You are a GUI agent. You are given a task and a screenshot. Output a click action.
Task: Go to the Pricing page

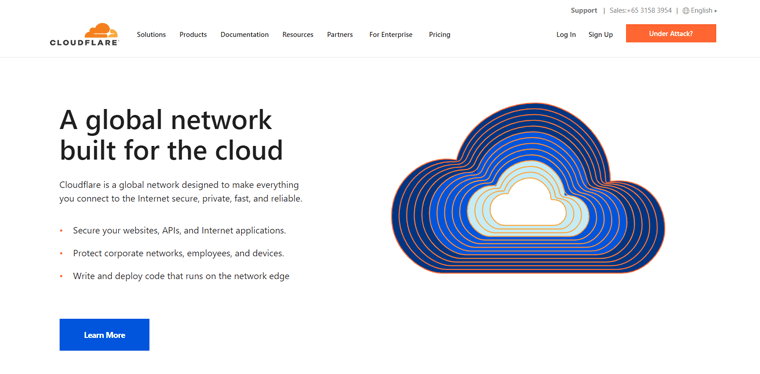pos(440,34)
